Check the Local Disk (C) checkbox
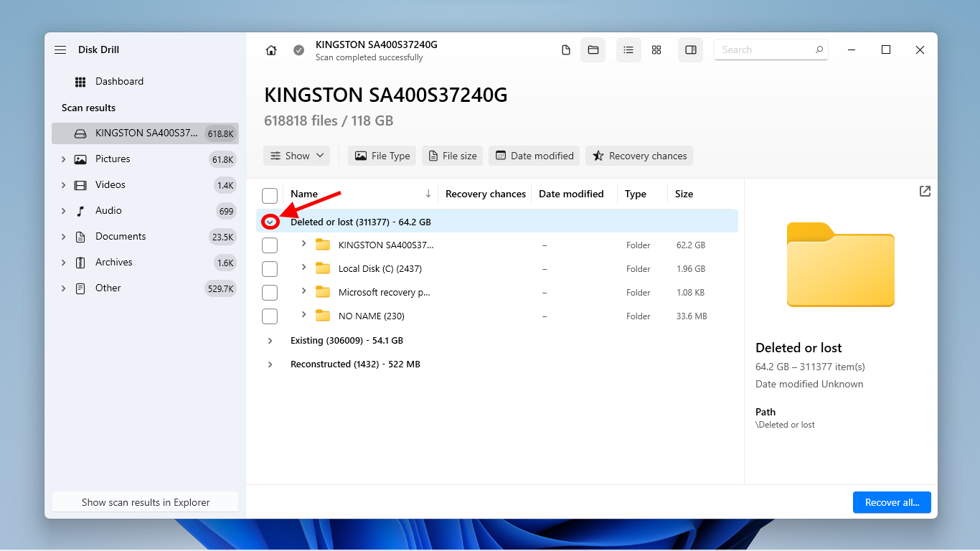This screenshot has height=551, width=980. point(270,269)
